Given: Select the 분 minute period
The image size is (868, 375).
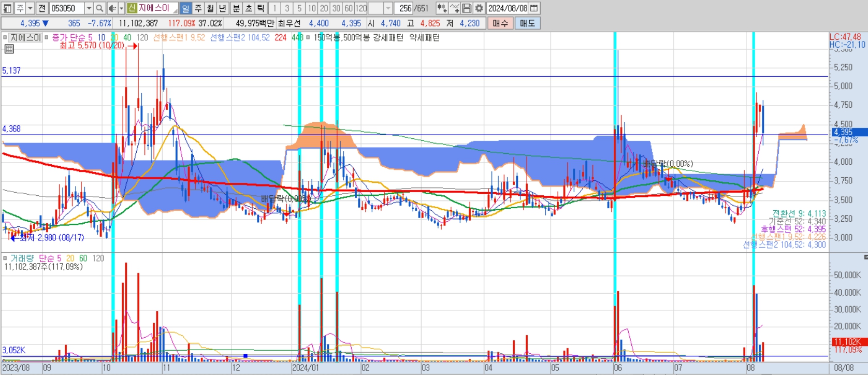Looking at the screenshot, I should point(236,8).
